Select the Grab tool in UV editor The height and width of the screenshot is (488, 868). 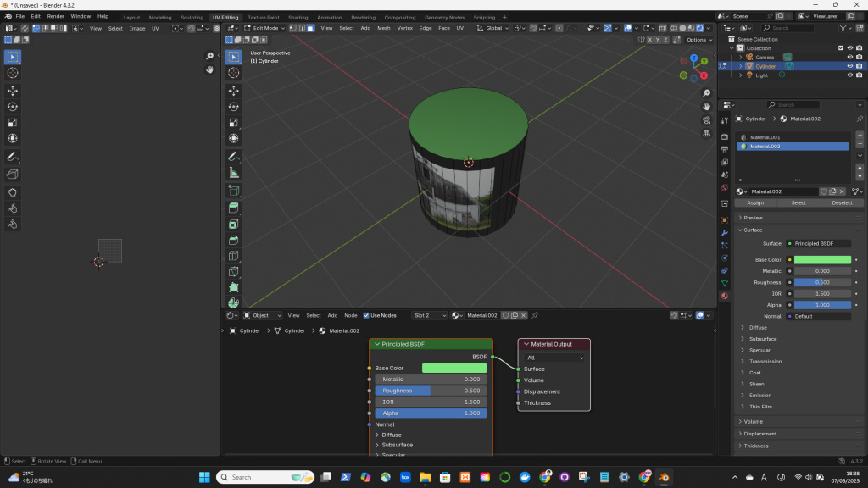click(x=13, y=191)
